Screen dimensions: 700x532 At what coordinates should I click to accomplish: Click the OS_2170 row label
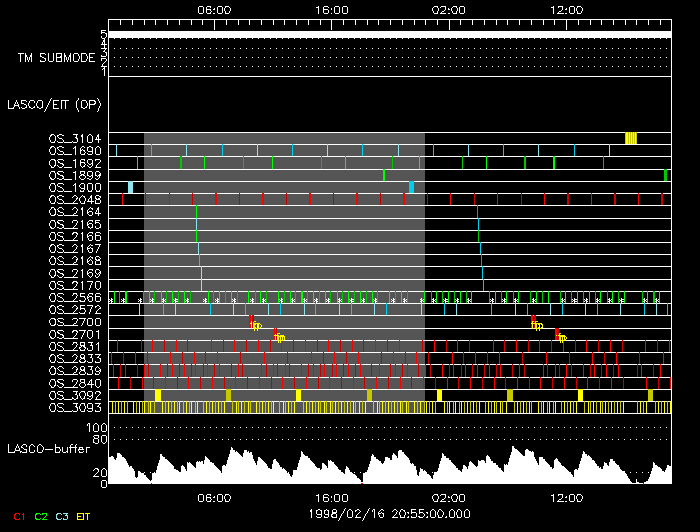75,285
